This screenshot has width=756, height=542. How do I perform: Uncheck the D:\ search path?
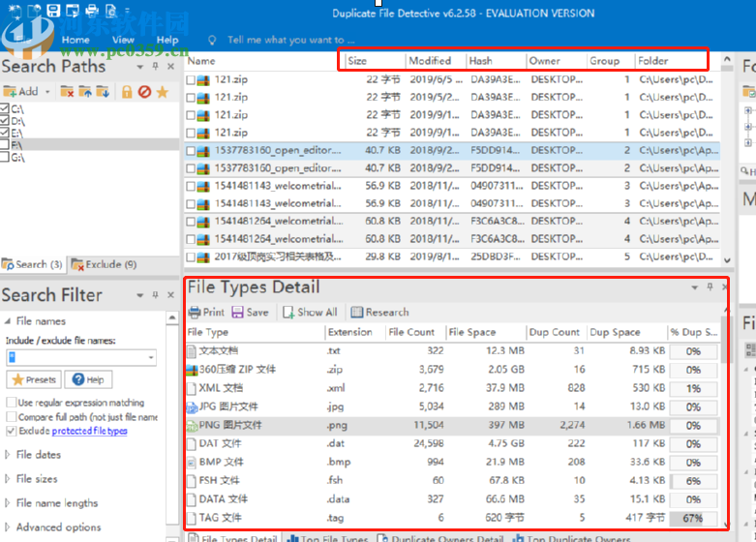click(5, 121)
